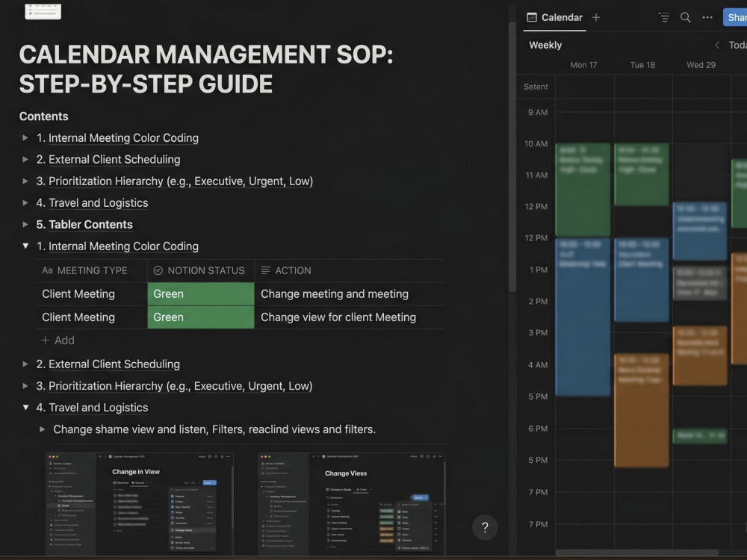Screen dimensions: 747x560
Task: Click the Tabler Contents heading text
Action: click(90, 224)
